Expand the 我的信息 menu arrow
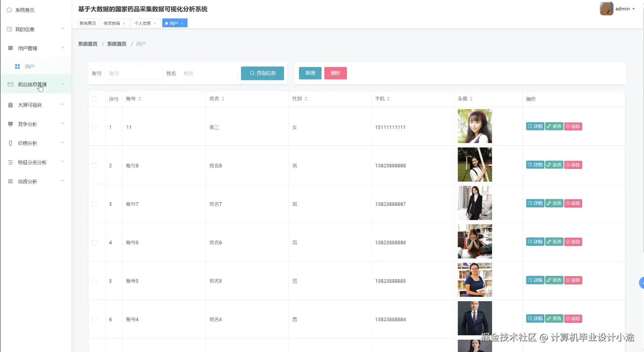Viewport: 644px width, 352px height. 62,28
